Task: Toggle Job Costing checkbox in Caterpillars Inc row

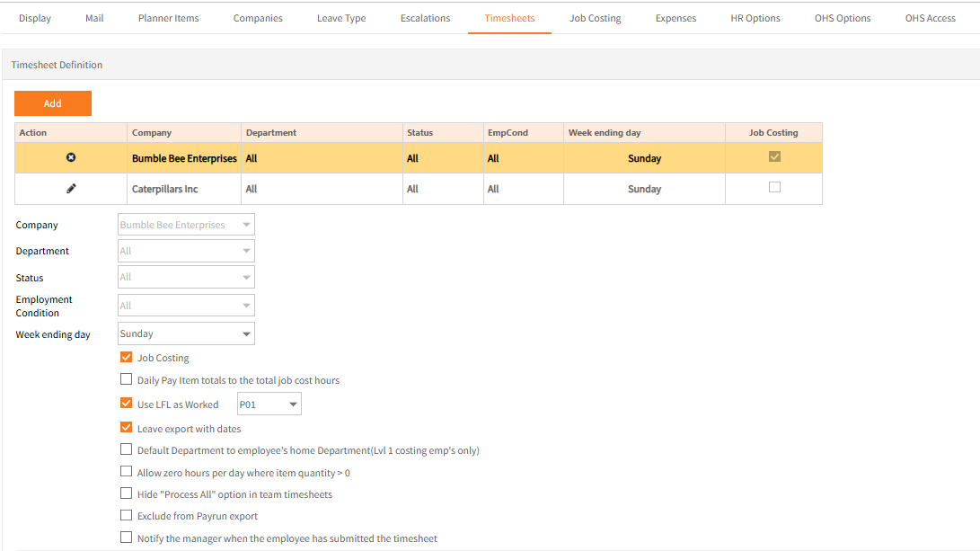Action: point(774,188)
